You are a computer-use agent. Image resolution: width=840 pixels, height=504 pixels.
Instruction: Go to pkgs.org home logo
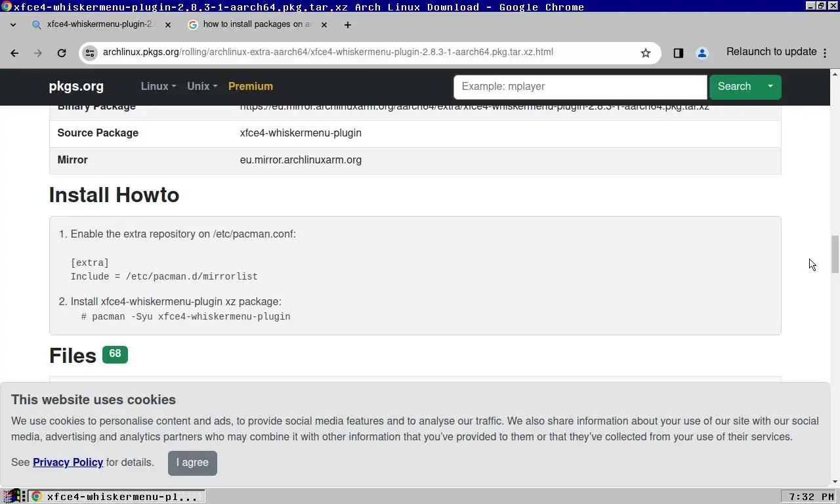pos(76,86)
